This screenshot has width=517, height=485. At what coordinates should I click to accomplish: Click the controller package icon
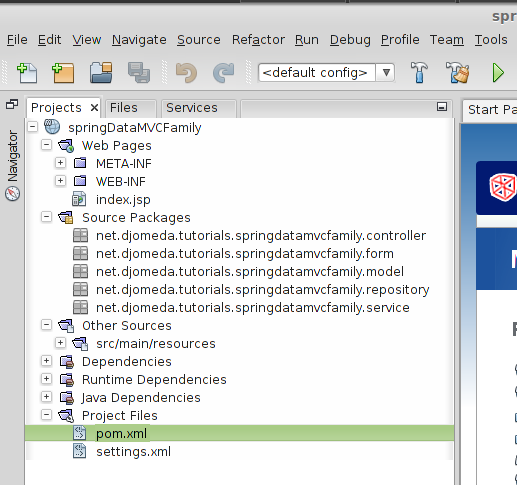80,235
